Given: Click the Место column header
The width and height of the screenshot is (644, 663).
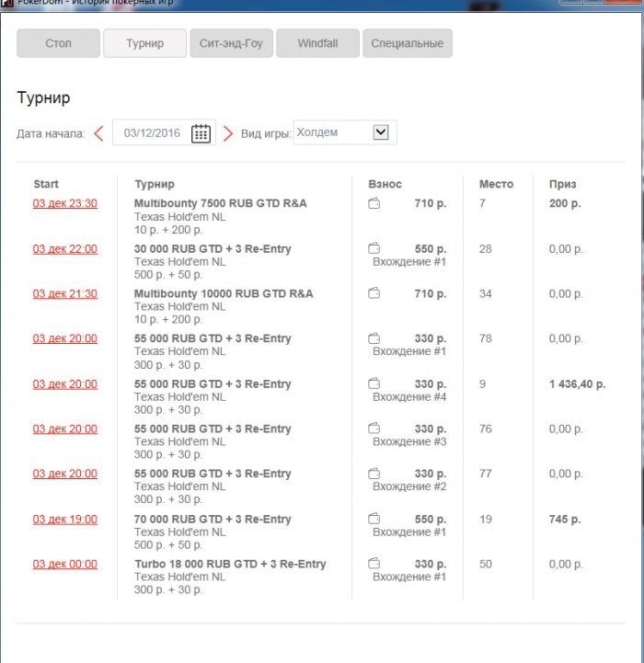Looking at the screenshot, I should [496, 184].
